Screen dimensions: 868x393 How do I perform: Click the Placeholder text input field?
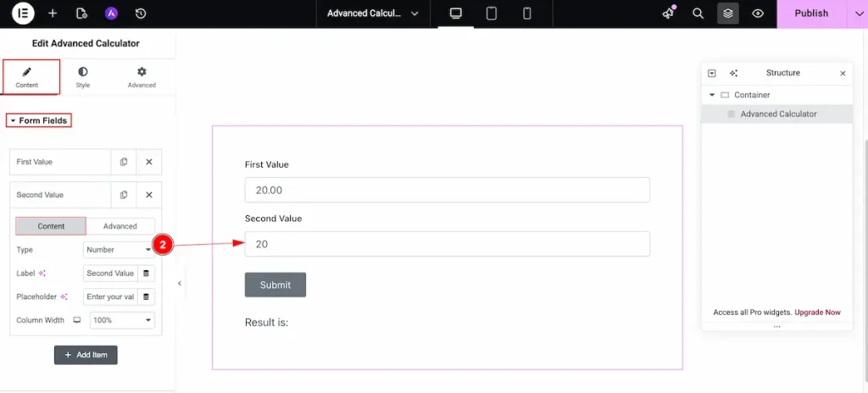coord(110,296)
